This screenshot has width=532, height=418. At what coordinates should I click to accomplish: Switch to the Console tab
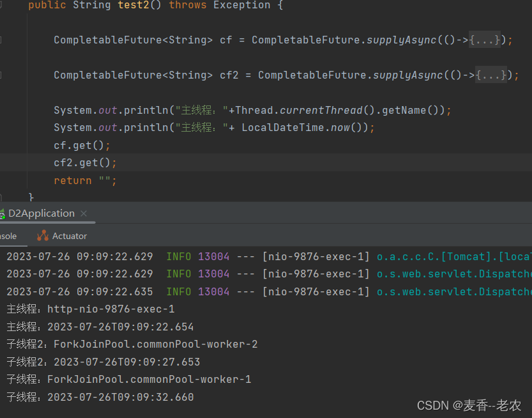[x=8, y=236]
